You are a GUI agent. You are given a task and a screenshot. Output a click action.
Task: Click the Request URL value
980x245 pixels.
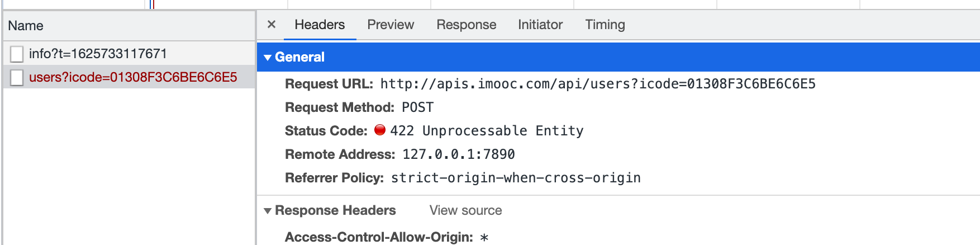tap(597, 84)
